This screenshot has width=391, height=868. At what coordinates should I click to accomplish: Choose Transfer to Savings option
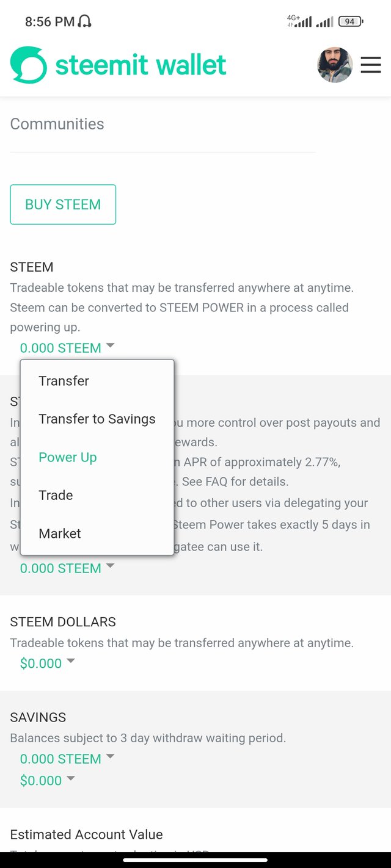[97, 419]
